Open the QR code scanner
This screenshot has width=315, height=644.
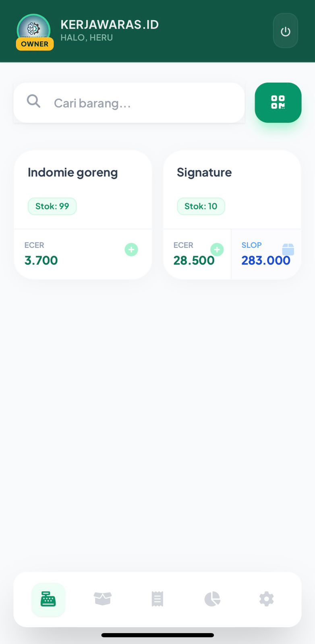pyautogui.click(x=278, y=103)
